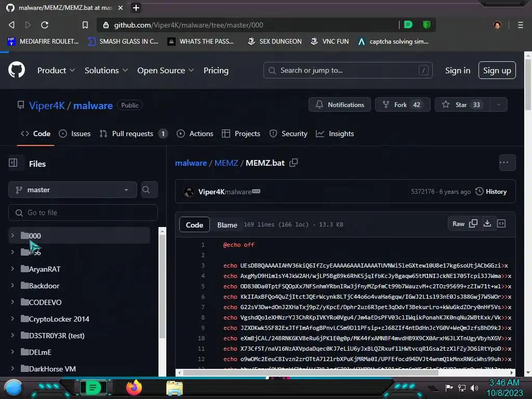Image resolution: width=532 pixels, height=399 pixels.
Task: Copy raw file contents icon
Action: (x=473, y=223)
